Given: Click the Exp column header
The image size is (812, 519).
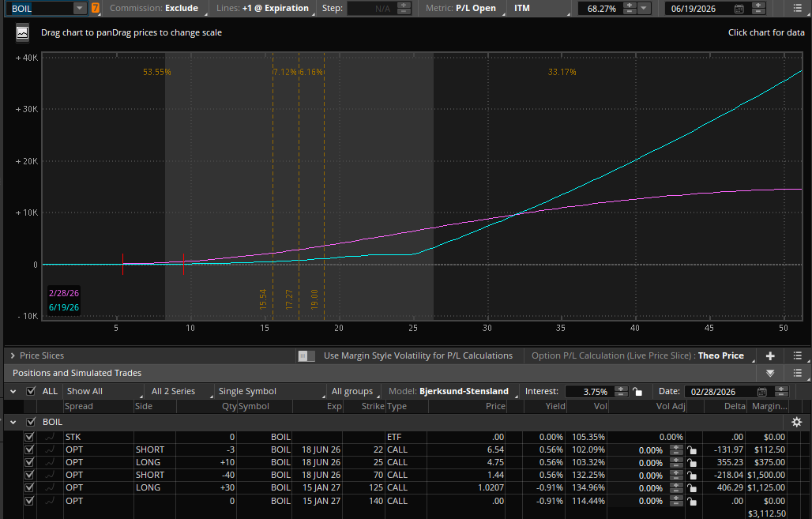Looking at the screenshot, I should click(335, 406).
